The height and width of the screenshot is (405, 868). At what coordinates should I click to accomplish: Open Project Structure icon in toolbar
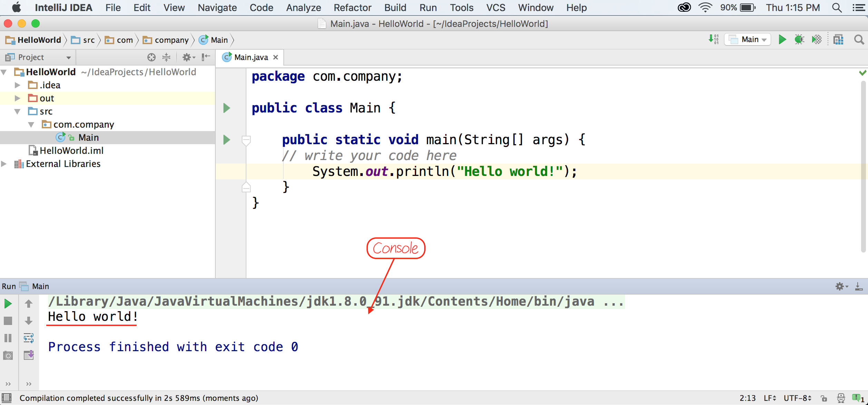click(838, 40)
